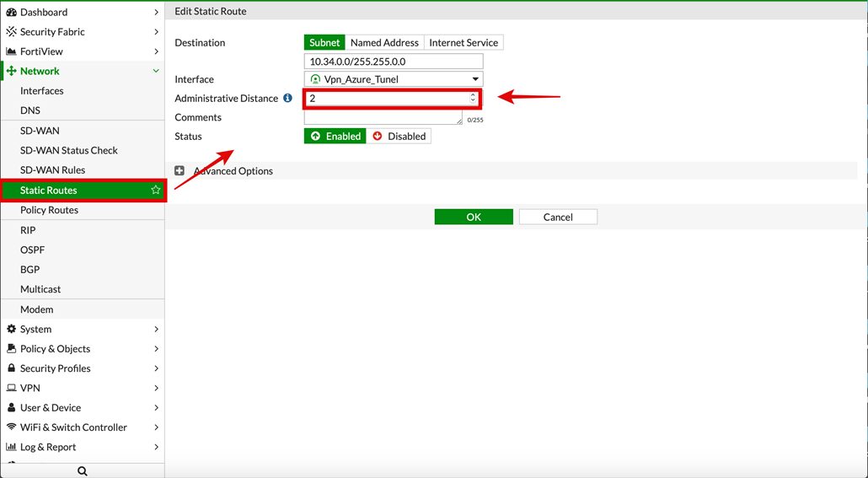
Task: Open the DNS menu item
Action: [x=83, y=110]
